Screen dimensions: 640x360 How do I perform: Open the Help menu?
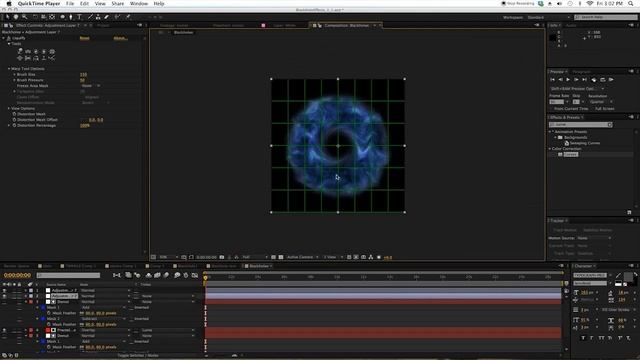[x=159, y=4]
